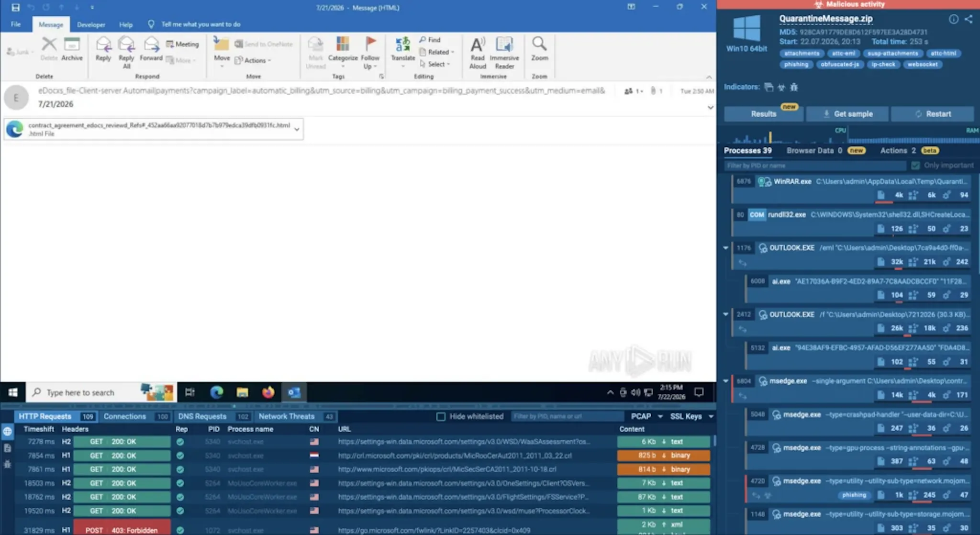Click the Get sample button
Viewport: 980px width, 535px height.
(847, 114)
